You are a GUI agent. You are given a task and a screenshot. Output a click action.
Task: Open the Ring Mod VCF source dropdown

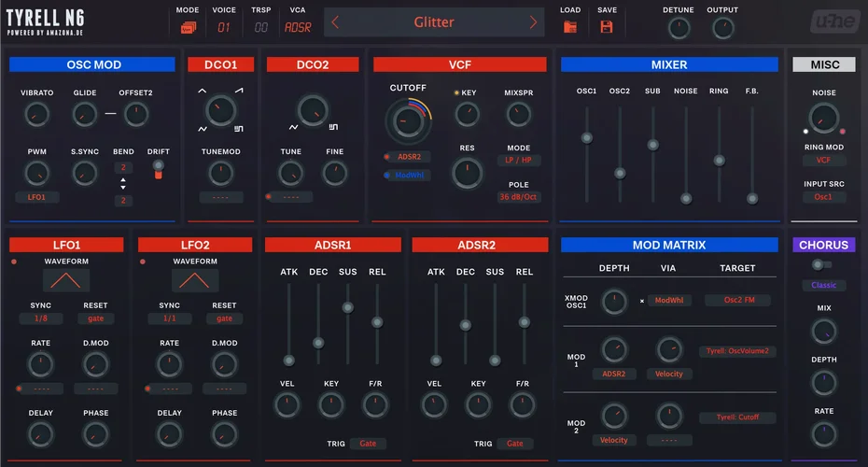823,161
